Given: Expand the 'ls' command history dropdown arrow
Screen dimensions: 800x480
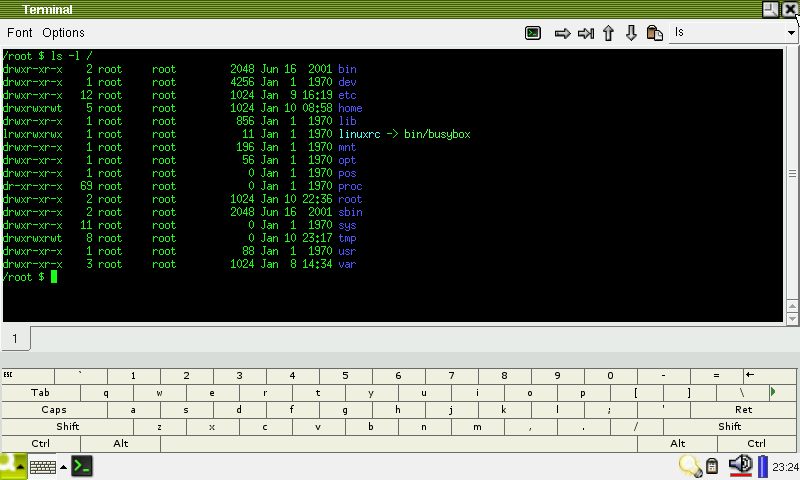Looking at the screenshot, I should [x=791, y=33].
